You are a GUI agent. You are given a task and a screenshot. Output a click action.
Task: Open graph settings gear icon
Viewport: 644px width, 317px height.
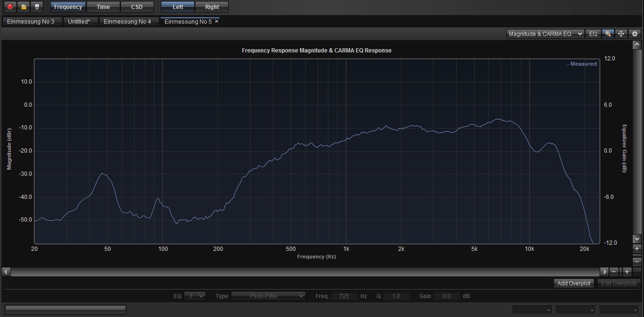pyautogui.click(x=635, y=34)
